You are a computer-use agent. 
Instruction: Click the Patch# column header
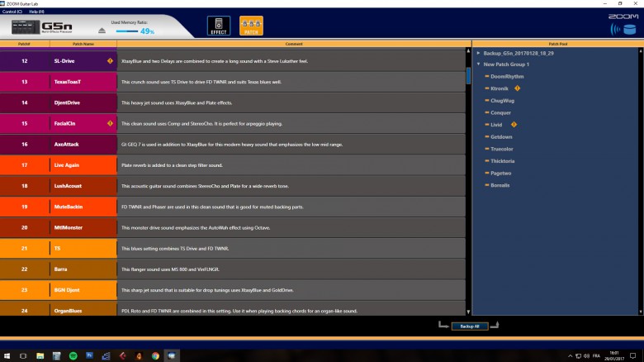click(x=24, y=44)
